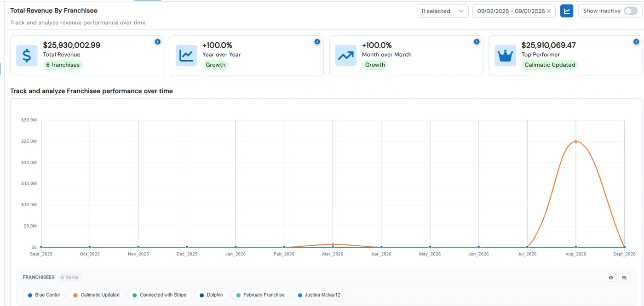Image resolution: width=644 pixels, height=306 pixels.
Task: Click the $25.0M axis label
Action: (29, 141)
